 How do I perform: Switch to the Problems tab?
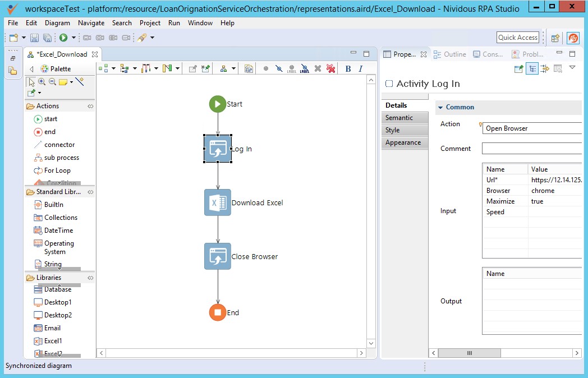(x=527, y=54)
